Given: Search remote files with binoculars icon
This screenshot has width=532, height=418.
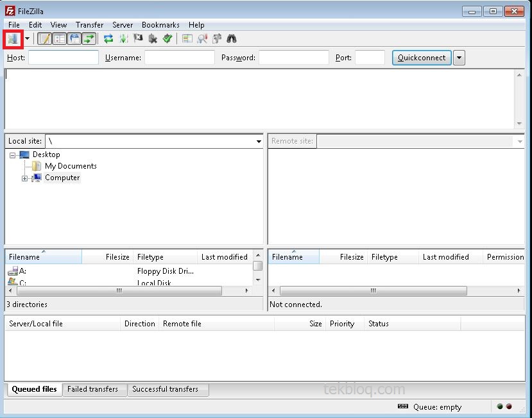Looking at the screenshot, I should [x=232, y=38].
